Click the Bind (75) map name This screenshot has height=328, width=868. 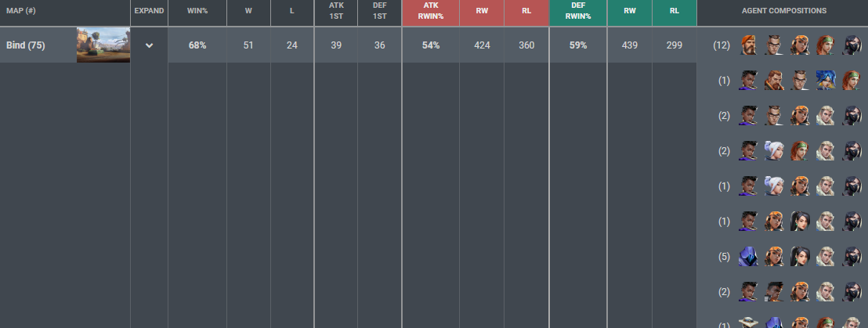tap(26, 45)
